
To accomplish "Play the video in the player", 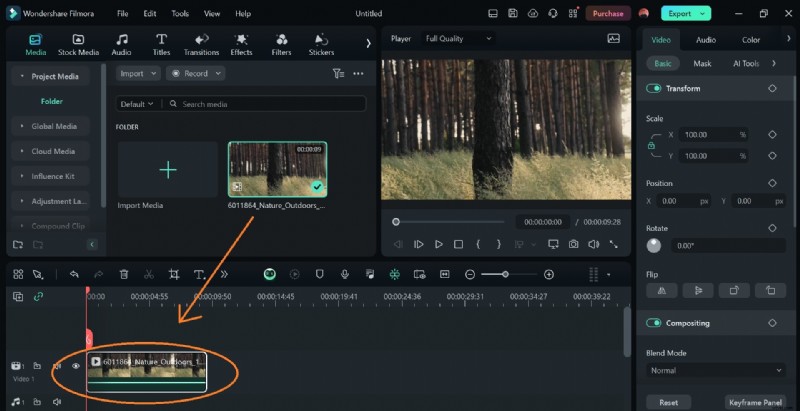I will click(438, 244).
